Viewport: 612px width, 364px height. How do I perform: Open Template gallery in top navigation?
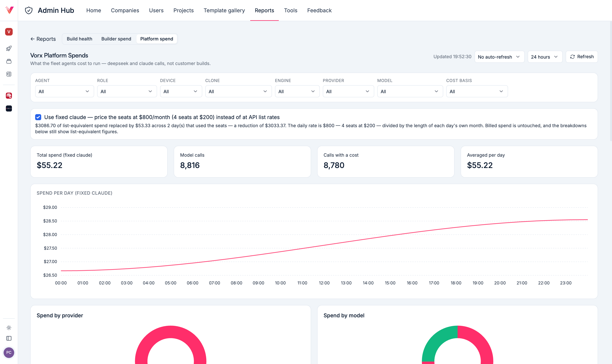224,10
